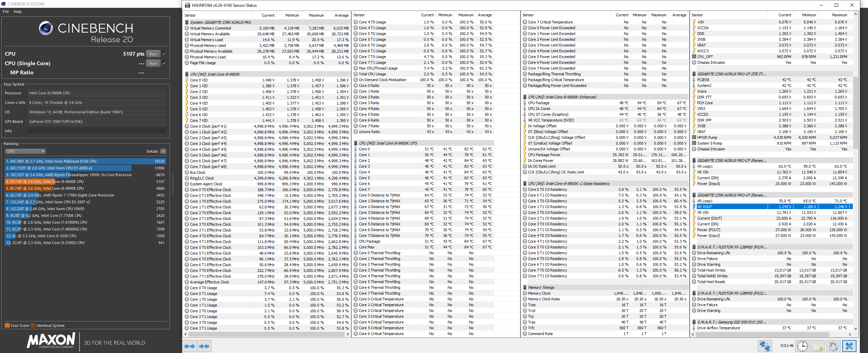The image size is (868, 353).
Task: Select the IA Cores Power sensor row
Action: (x=605, y=161)
